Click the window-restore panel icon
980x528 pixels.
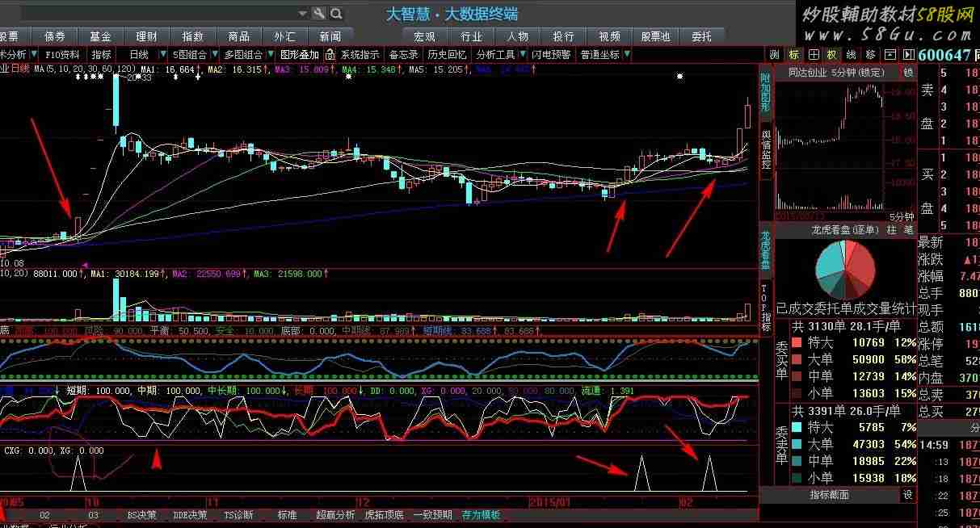pyautogui.click(x=890, y=55)
